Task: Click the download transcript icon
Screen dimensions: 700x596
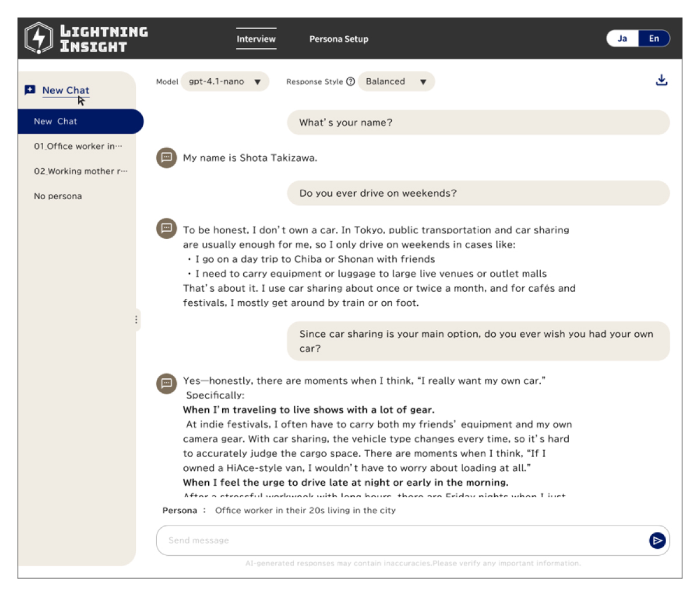Action: (661, 81)
